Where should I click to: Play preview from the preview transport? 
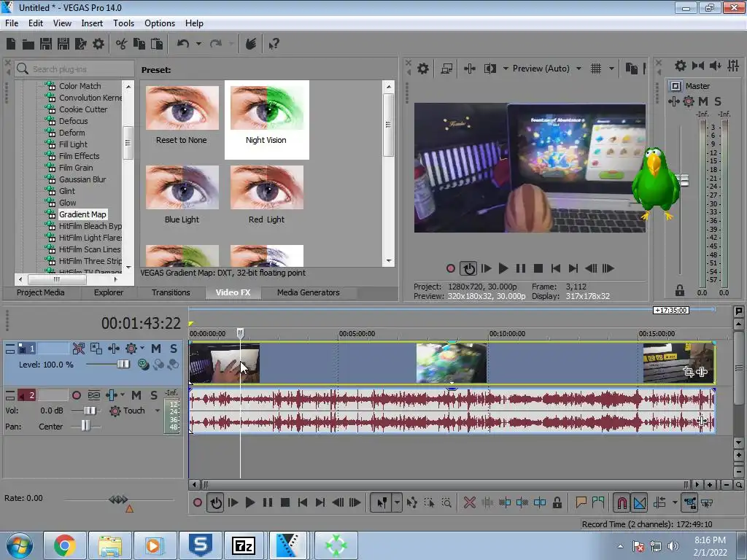pyautogui.click(x=503, y=268)
